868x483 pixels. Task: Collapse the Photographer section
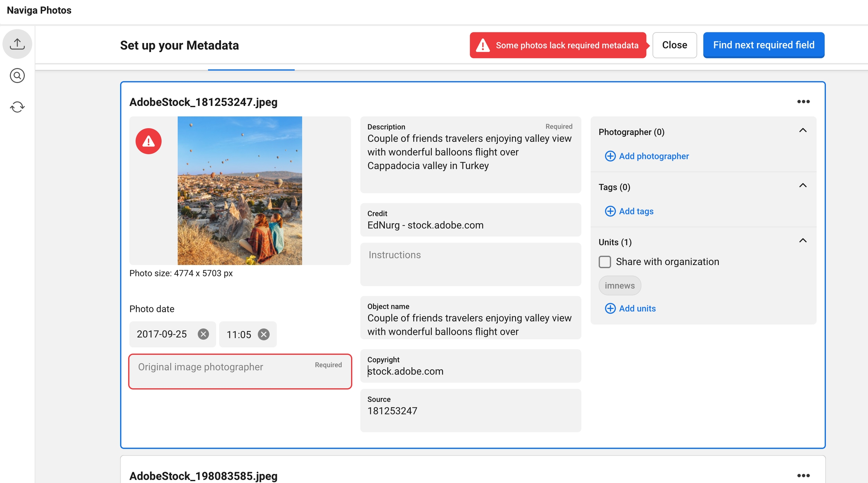tap(803, 130)
